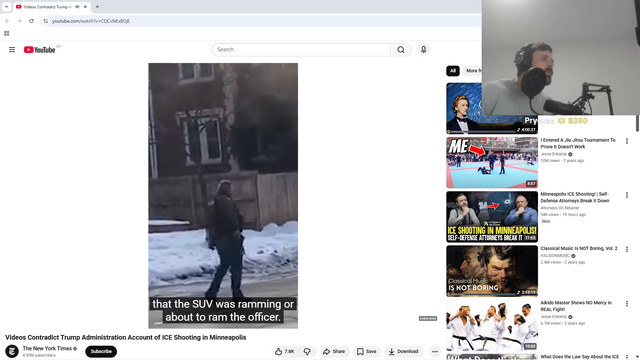Viewport: 640px width, 360px height.
Task: Share the New York Times video
Action: (x=334, y=351)
